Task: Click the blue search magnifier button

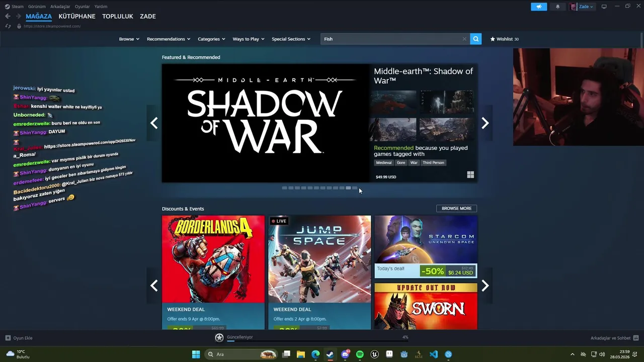Action: [x=475, y=39]
